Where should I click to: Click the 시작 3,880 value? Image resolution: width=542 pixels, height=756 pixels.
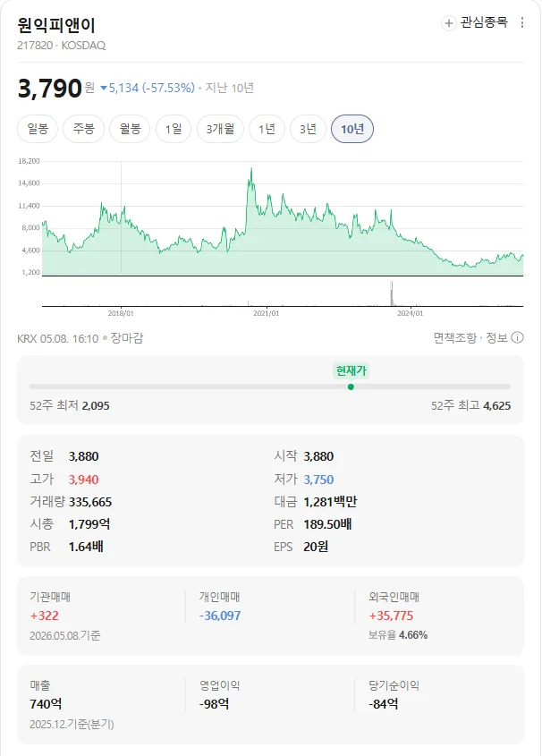(318, 456)
